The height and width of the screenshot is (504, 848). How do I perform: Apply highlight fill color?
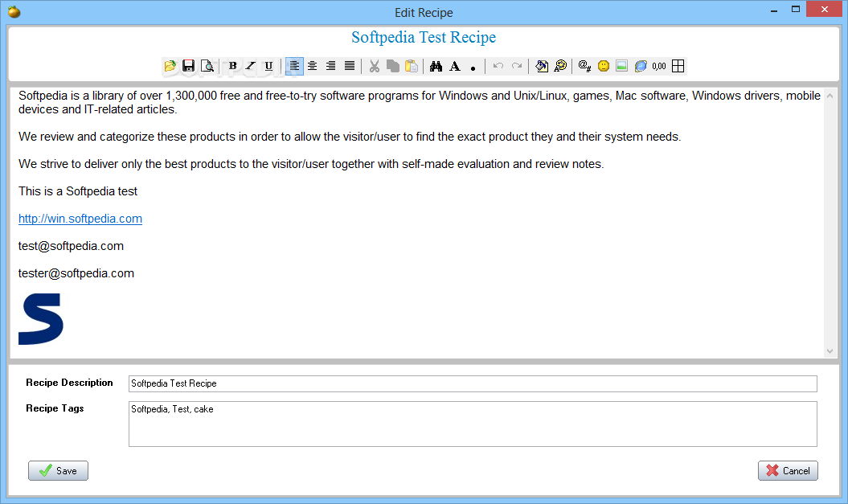[541, 66]
